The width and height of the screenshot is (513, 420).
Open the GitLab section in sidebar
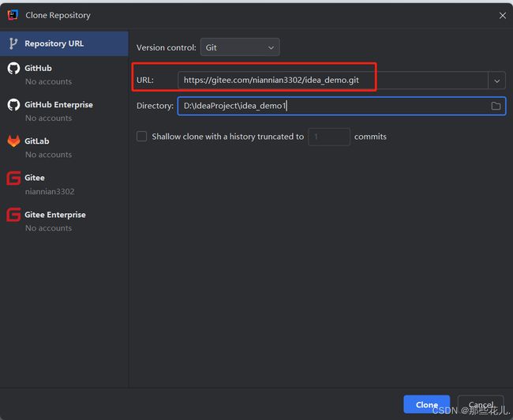click(64, 148)
